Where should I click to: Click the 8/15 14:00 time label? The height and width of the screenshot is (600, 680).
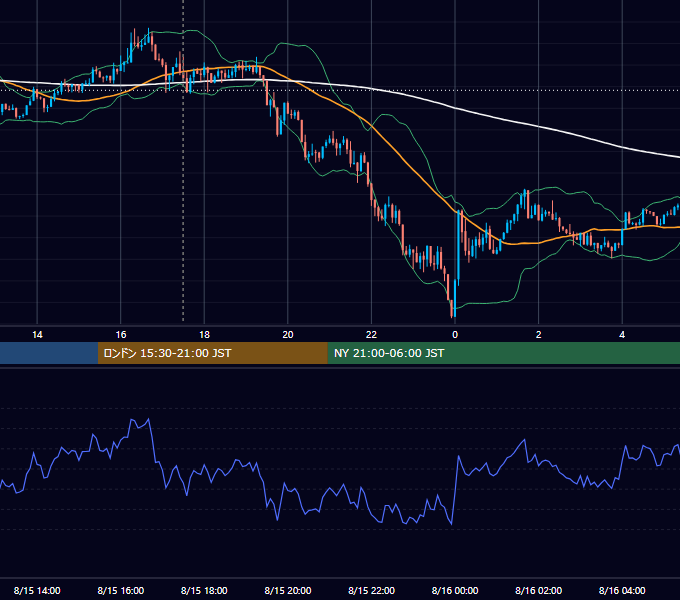pos(37,590)
